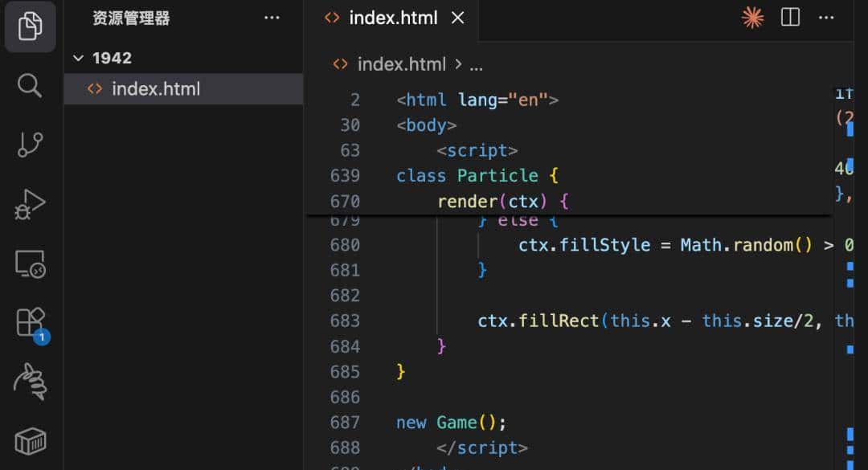Select index.html in the file tree
Viewport: 868px width, 470px height.
[x=156, y=88]
